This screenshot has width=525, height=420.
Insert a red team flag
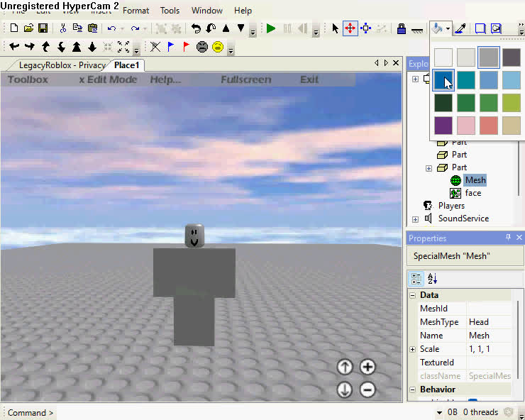click(186, 47)
